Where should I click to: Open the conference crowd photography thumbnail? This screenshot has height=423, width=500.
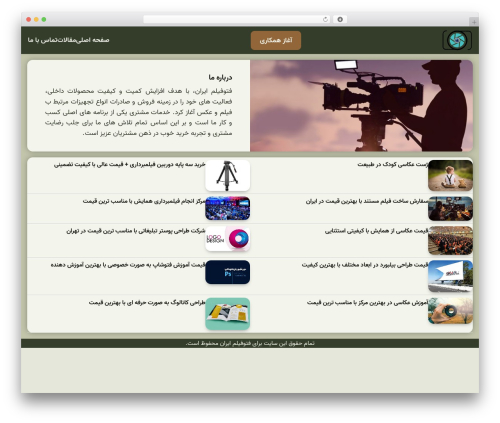pyautogui.click(x=450, y=240)
